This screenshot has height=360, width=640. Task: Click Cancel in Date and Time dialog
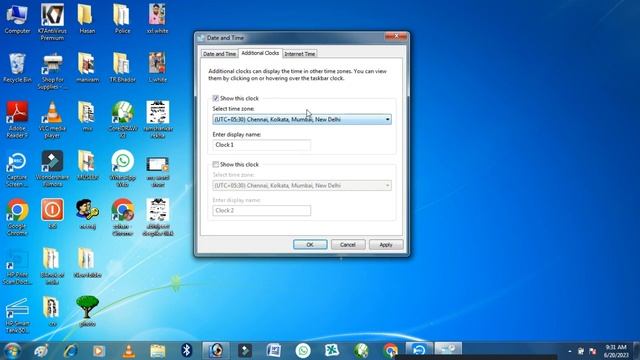[x=348, y=244]
